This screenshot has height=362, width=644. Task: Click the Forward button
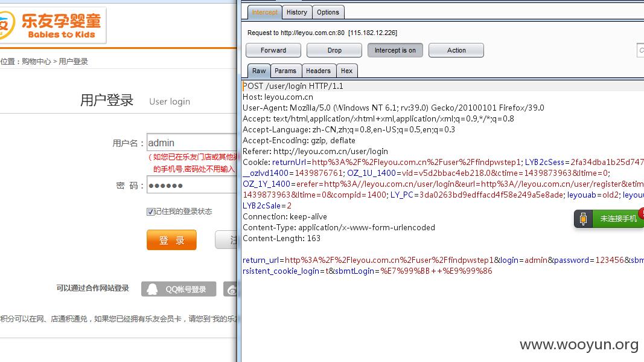[x=273, y=50]
